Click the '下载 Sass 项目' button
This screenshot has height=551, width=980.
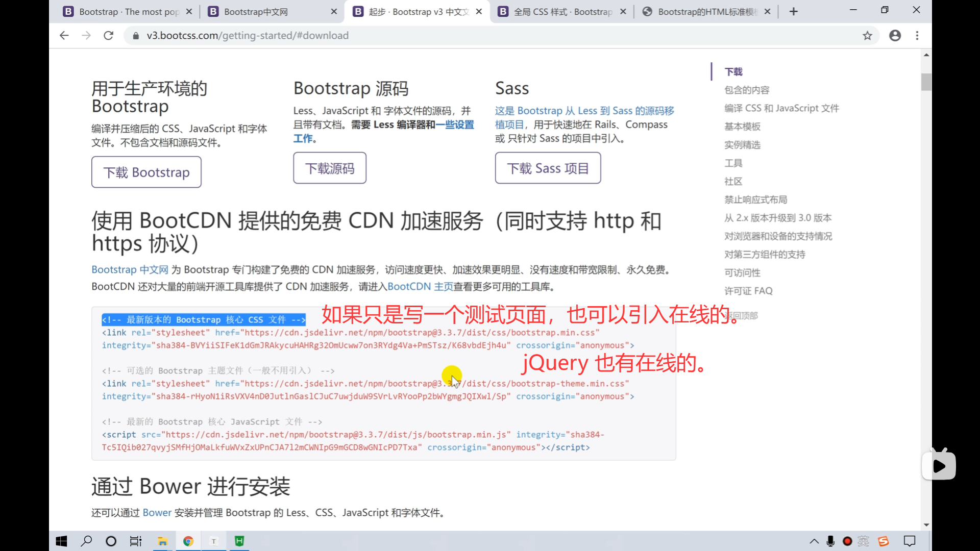548,168
